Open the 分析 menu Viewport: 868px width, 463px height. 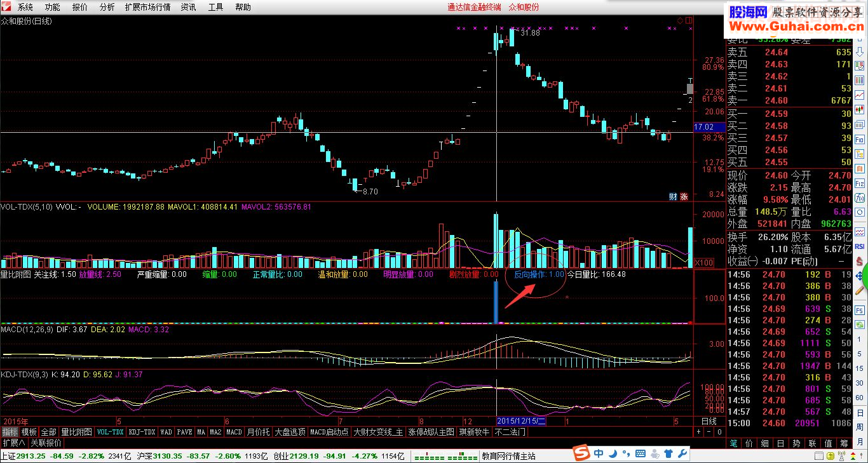pos(107,7)
